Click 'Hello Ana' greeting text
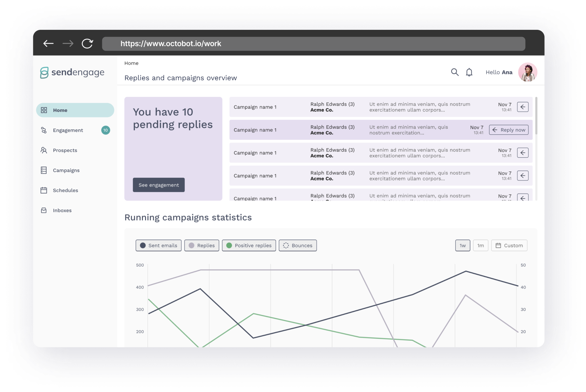 pos(499,72)
